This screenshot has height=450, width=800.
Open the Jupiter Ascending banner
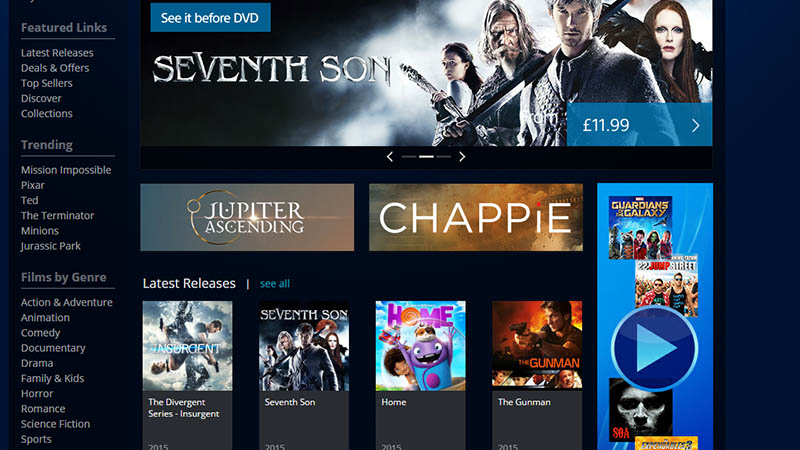pos(247,217)
